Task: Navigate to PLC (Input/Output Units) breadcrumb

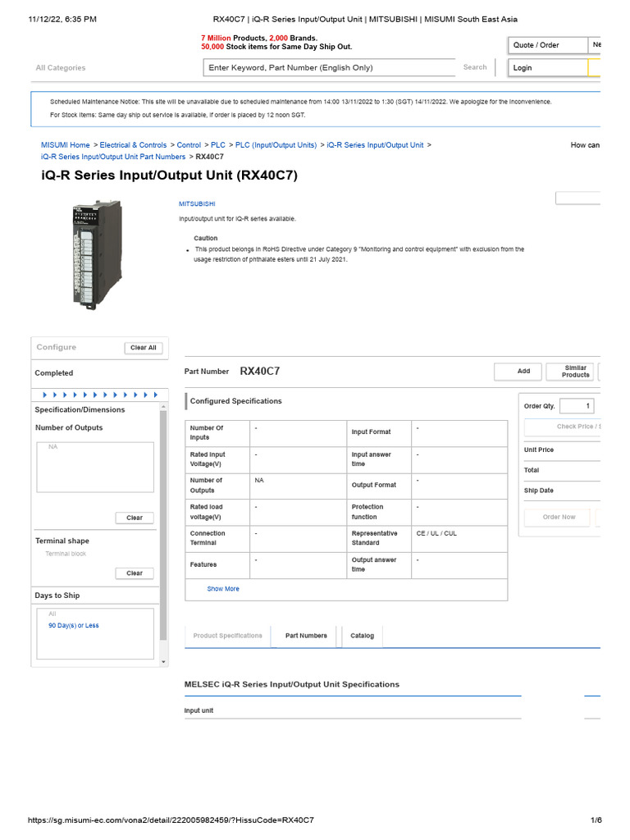Action: point(276,145)
